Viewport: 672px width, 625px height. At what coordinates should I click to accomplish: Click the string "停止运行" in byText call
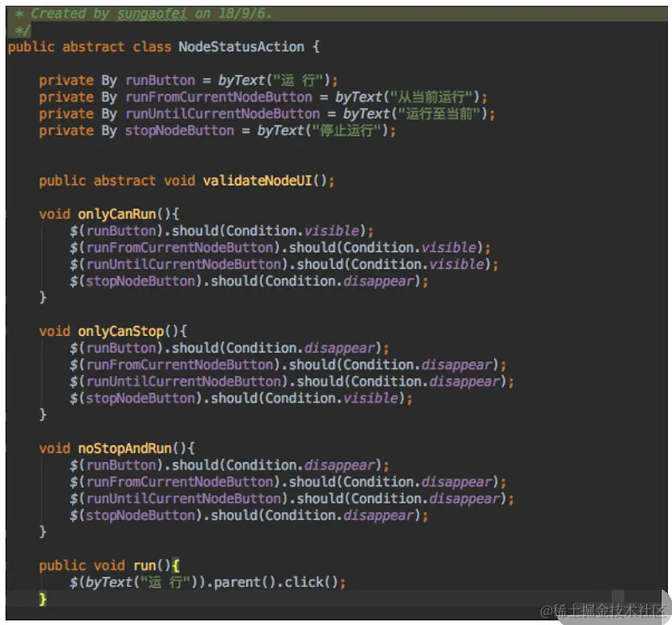point(347,130)
